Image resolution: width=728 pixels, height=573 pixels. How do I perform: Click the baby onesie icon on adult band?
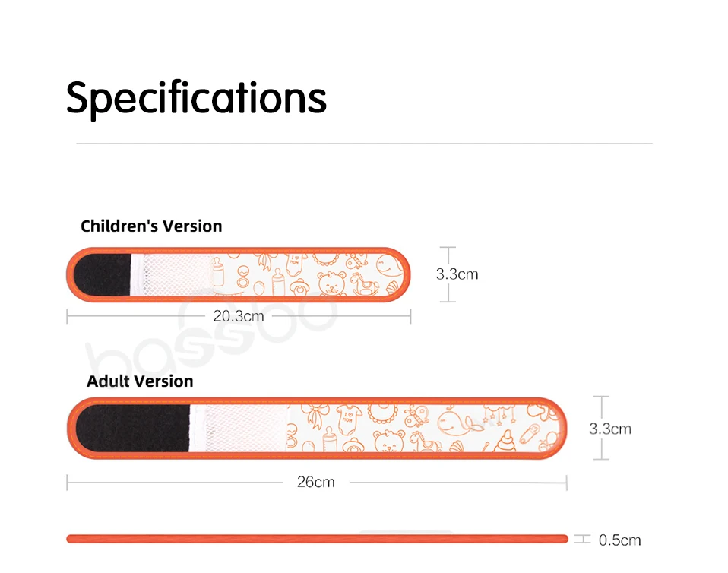pos(349,419)
